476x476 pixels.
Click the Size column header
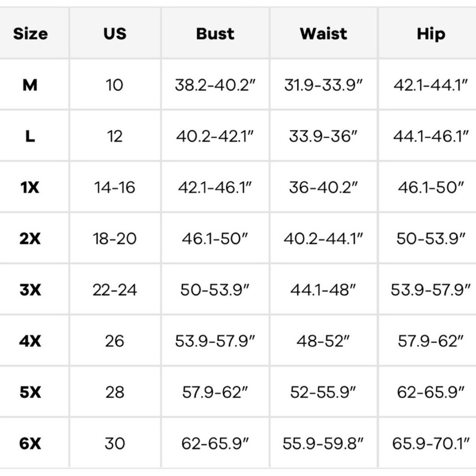pyautogui.click(x=30, y=34)
